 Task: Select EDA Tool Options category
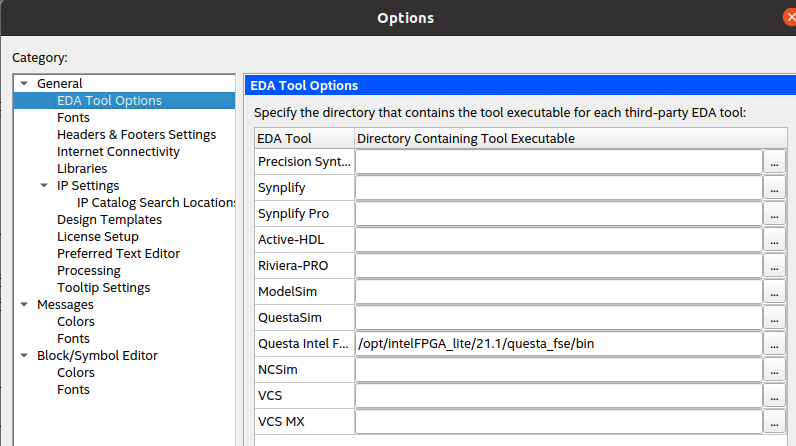pyautogui.click(x=109, y=101)
